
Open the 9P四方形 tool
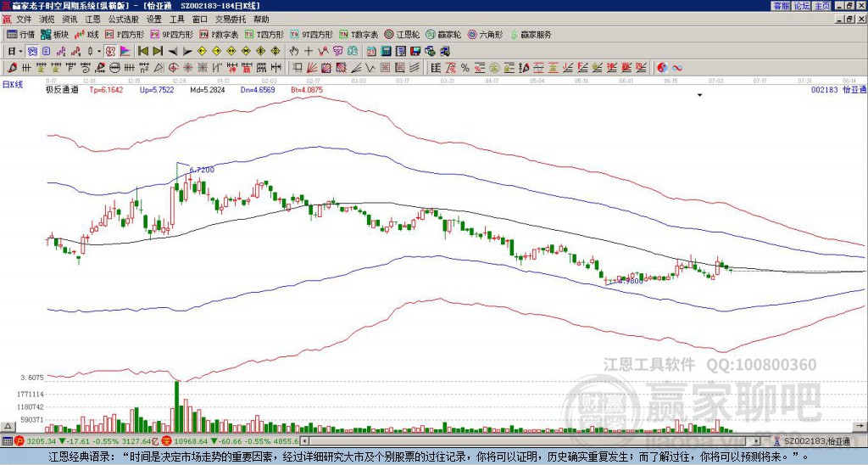pos(171,34)
